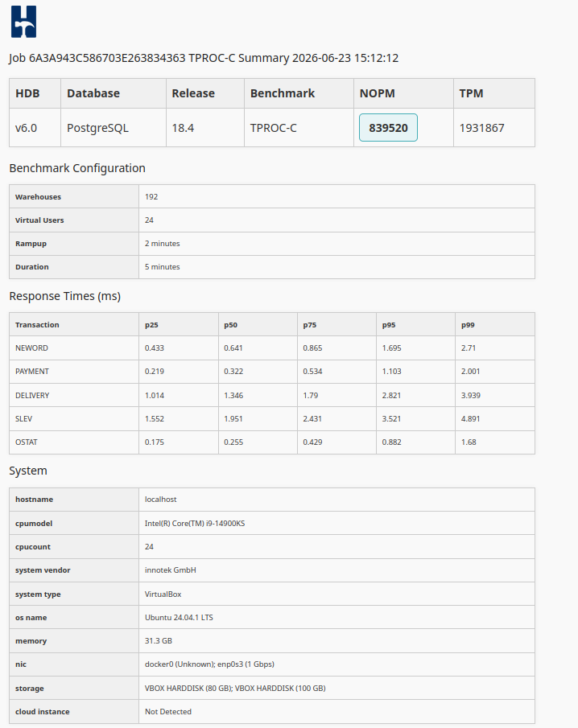Click the Rampup value 2 minutes
Viewport: 578px width, 728px height.
162,244
